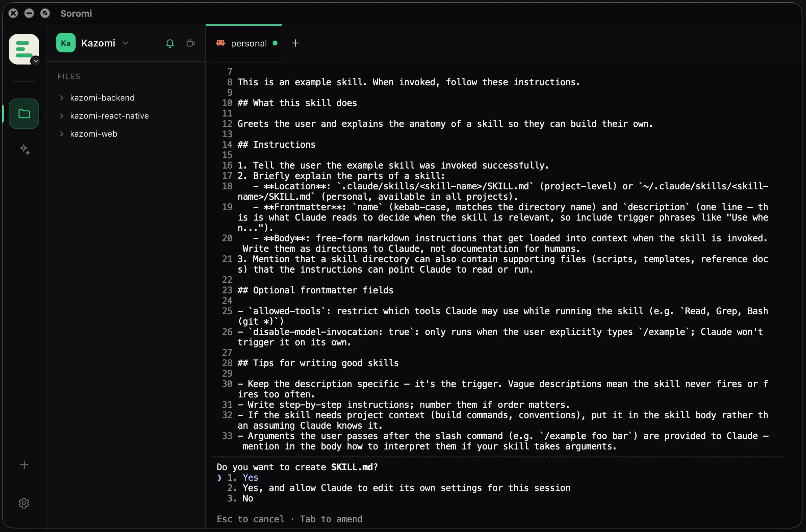
Task: Click '## Optional frontmatter fields' heading
Action: pos(316,290)
